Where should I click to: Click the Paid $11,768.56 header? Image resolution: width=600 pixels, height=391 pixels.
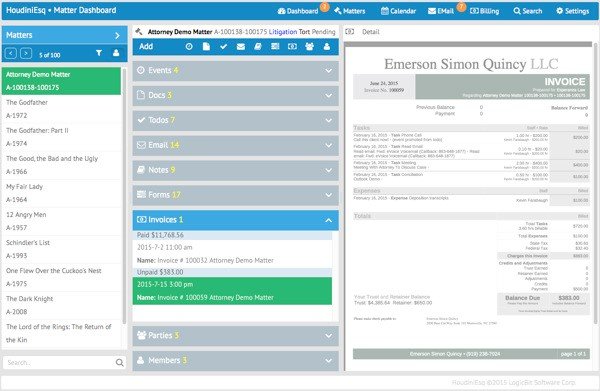(x=232, y=235)
